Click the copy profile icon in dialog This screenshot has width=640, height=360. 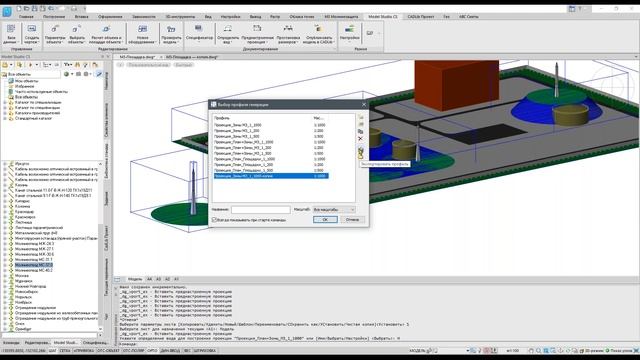(x=360, y=131)
